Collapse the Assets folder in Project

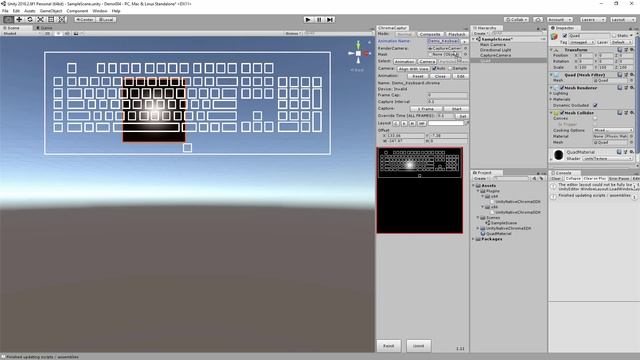474,186
